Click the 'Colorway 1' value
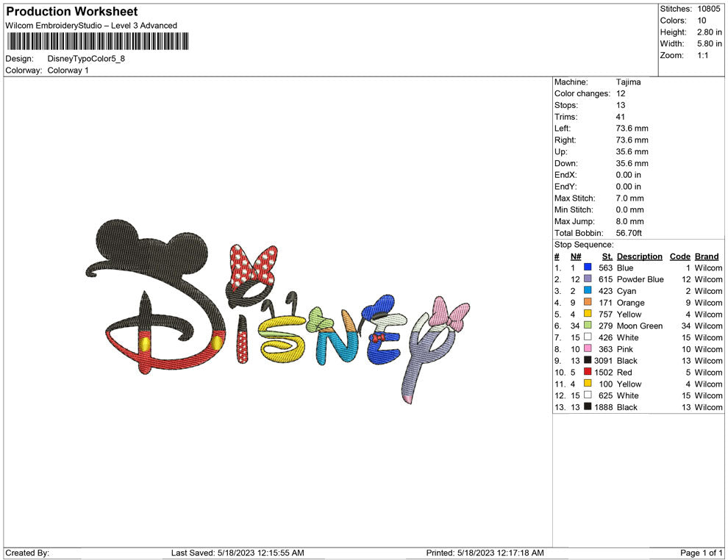Viewport: 728px width, 560px height. [x=68, y=71]
